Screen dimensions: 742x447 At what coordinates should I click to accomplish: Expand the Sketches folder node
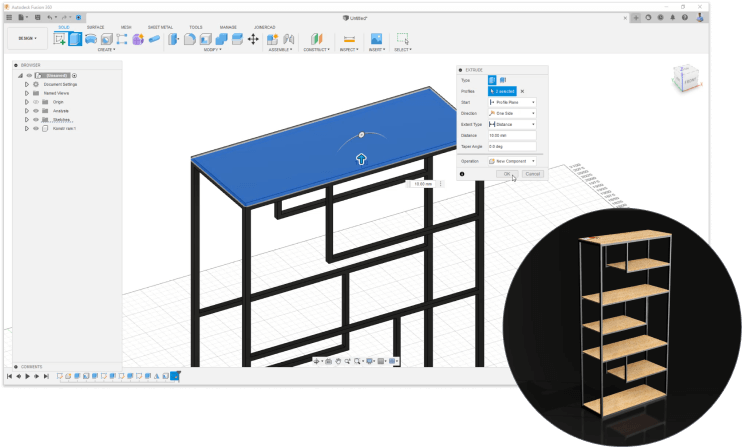26,120
